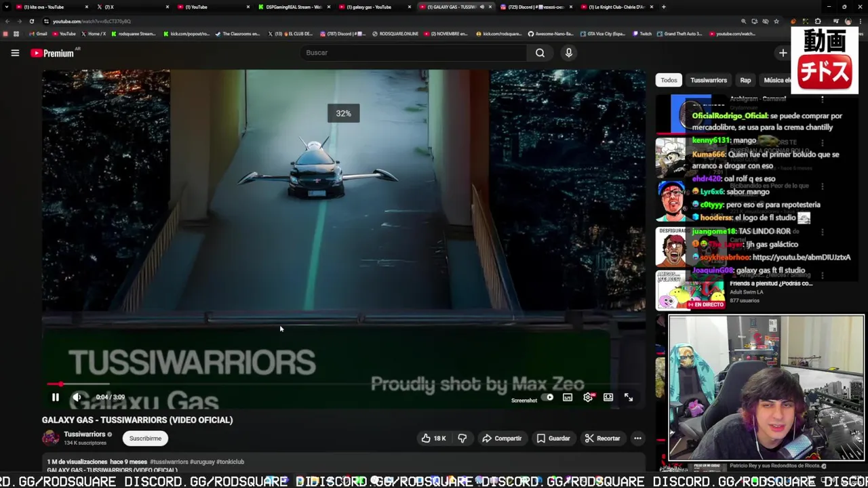Pause the video playback
Screen dimensions: 868x488
56,397
